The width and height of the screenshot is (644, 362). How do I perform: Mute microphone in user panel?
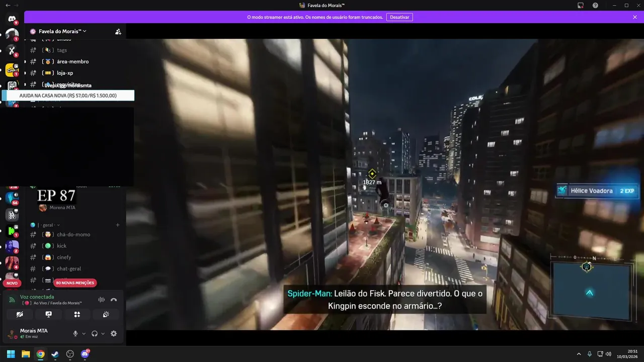click(75, 333)
